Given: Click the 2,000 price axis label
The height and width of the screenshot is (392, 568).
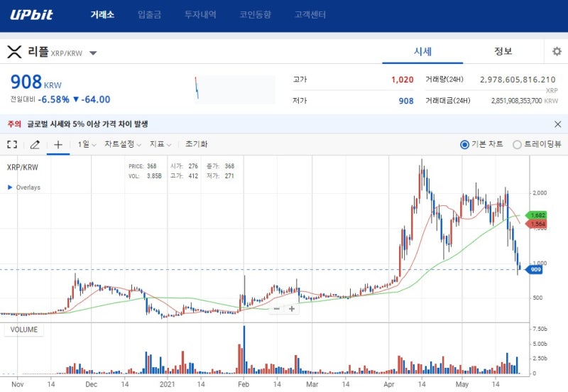Looking at the screenshot, I should click(x=540, y=193).
